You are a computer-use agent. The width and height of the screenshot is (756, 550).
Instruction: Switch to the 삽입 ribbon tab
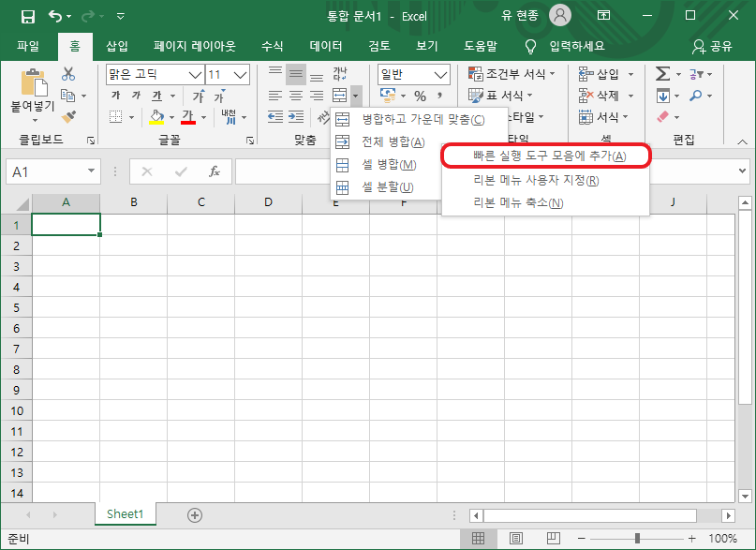(117, 46)
